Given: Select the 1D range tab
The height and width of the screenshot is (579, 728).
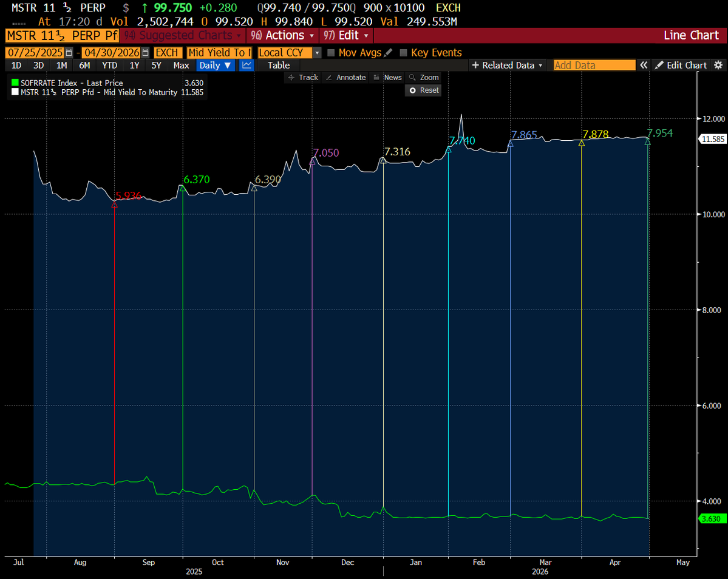Looking at the screenshot, I should [x=16, y=66].
